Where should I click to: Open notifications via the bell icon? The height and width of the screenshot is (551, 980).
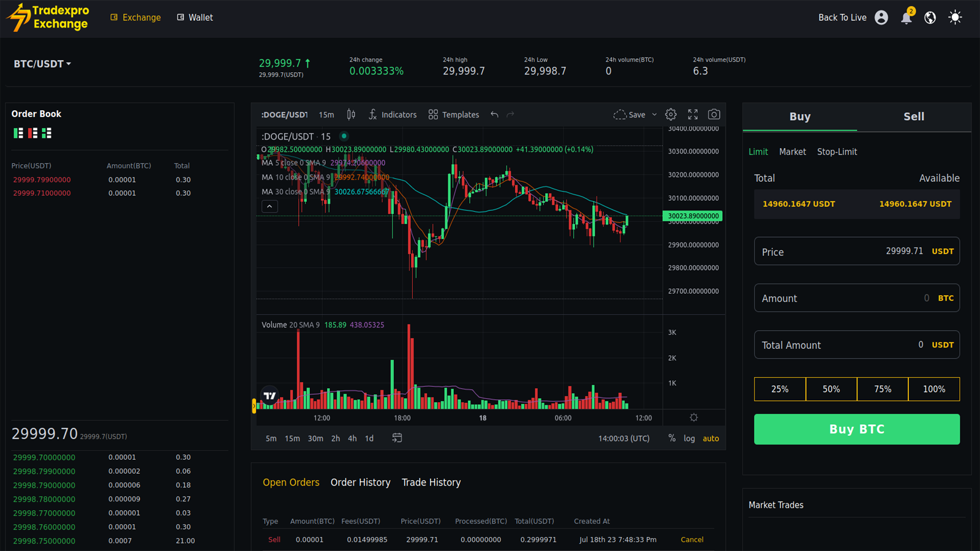click(907, 17)
